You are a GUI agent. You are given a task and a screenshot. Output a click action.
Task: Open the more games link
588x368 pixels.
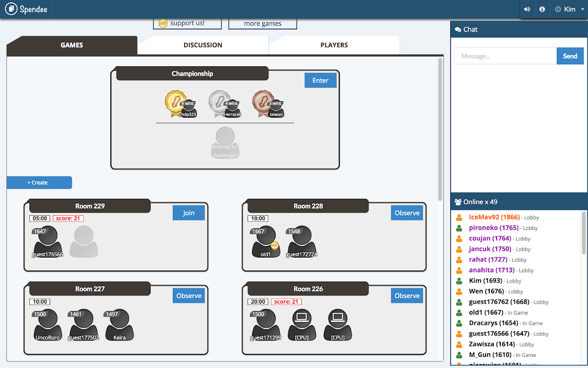pyautogui.click(x=263, y=23)
